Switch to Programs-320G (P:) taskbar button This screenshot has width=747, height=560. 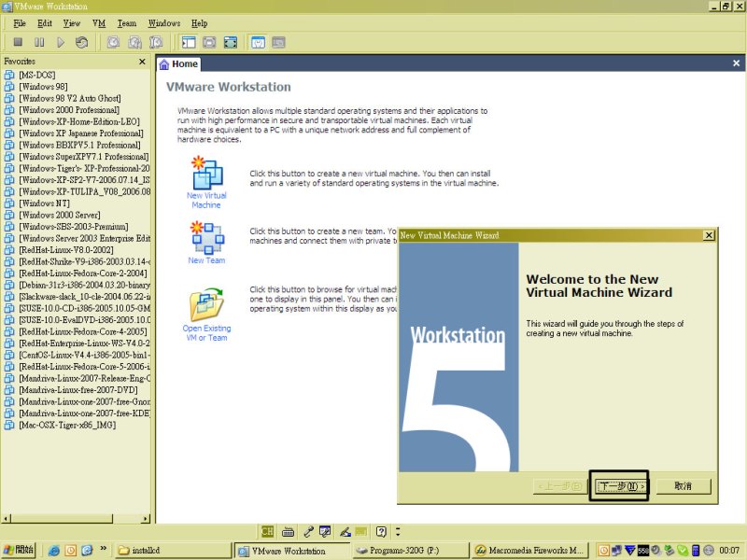click(411, 550)
